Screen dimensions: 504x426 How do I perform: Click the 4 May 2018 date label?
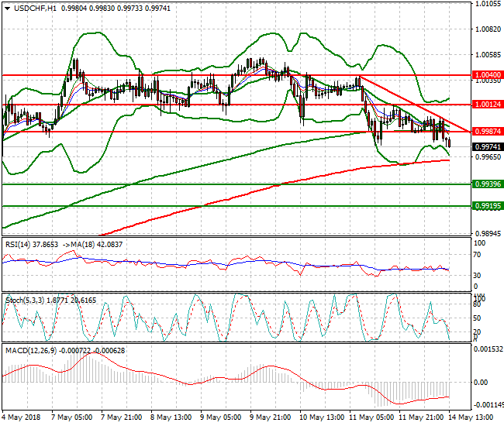pos(21,417)
